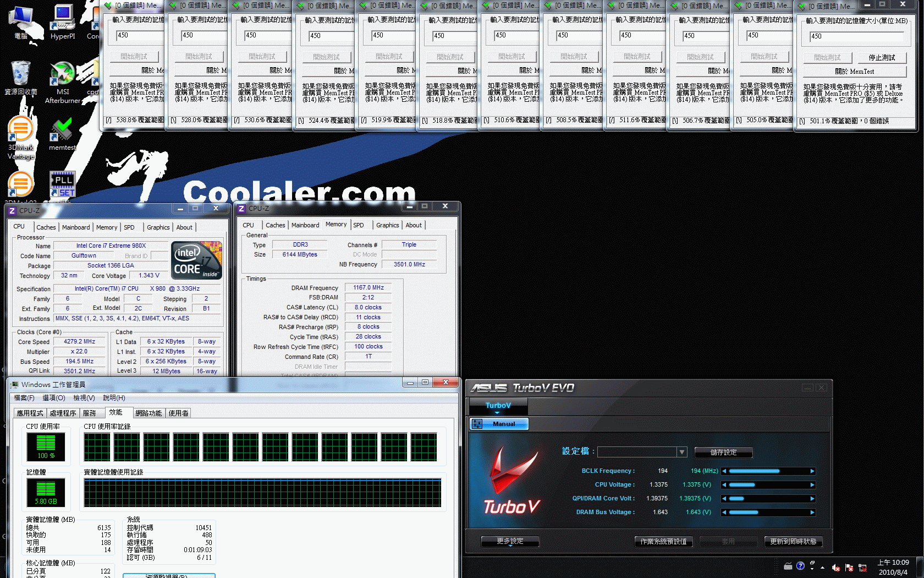Open the language bar options arrow
The width and height of the screenshot is (924, 578).
812,569
